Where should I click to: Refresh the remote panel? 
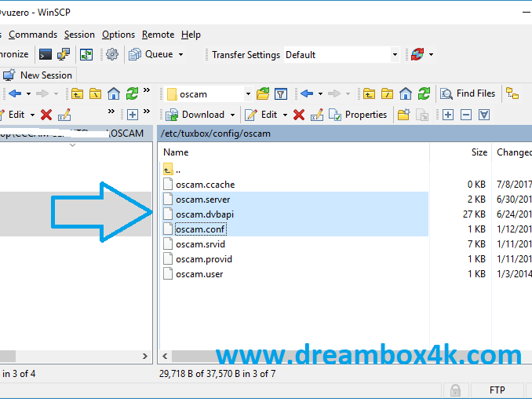(x=424, y=93)
